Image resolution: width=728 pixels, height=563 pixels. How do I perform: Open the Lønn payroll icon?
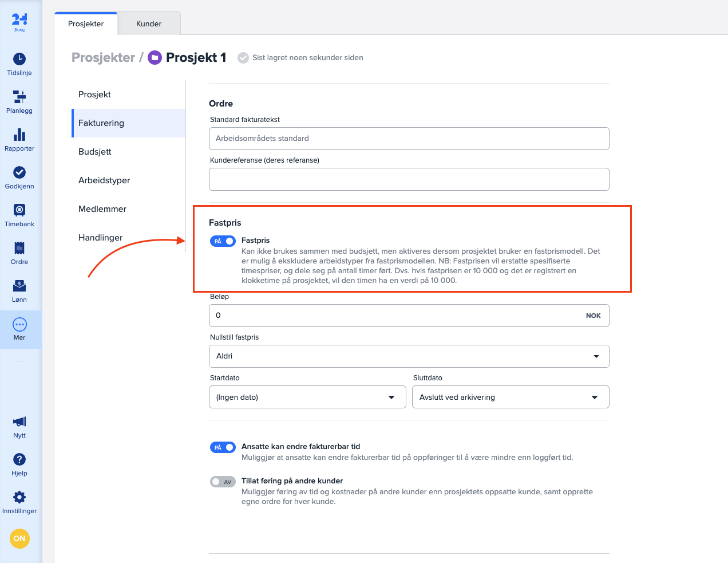pyautogui.click(x=19, y=286)
